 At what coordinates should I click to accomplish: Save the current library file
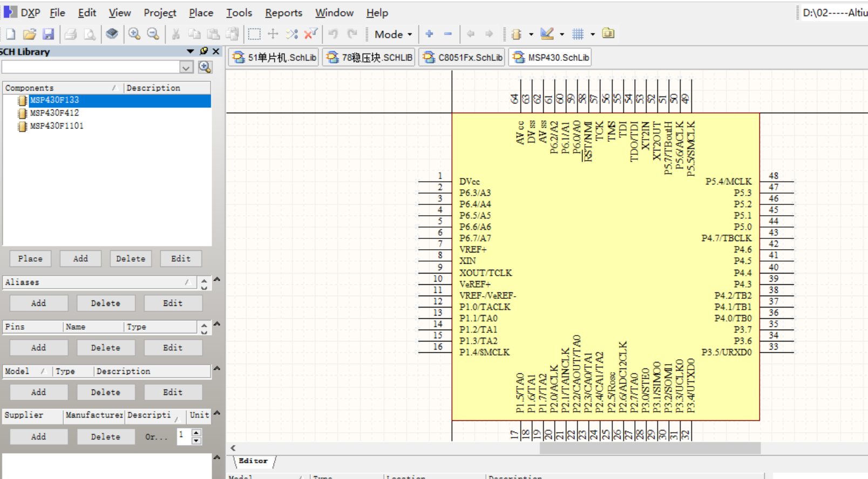pyautogui.click(x=49, y=34)
